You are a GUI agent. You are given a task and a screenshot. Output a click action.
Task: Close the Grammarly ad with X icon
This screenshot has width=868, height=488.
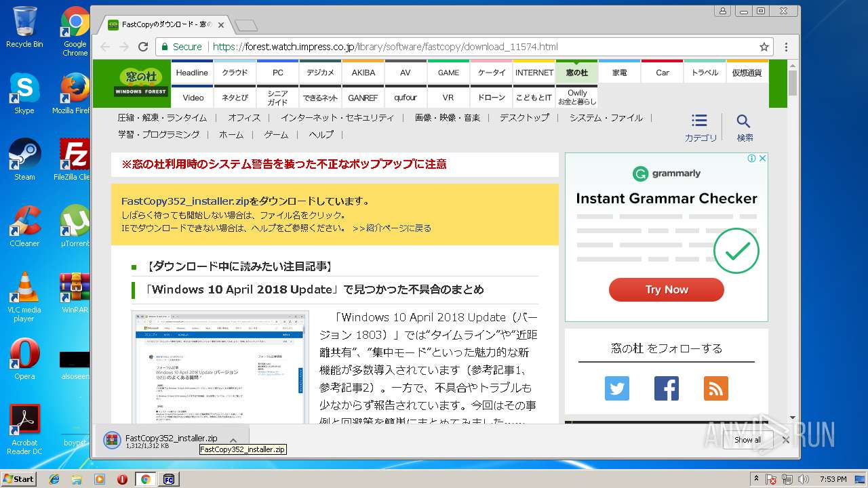pos(762,159)
